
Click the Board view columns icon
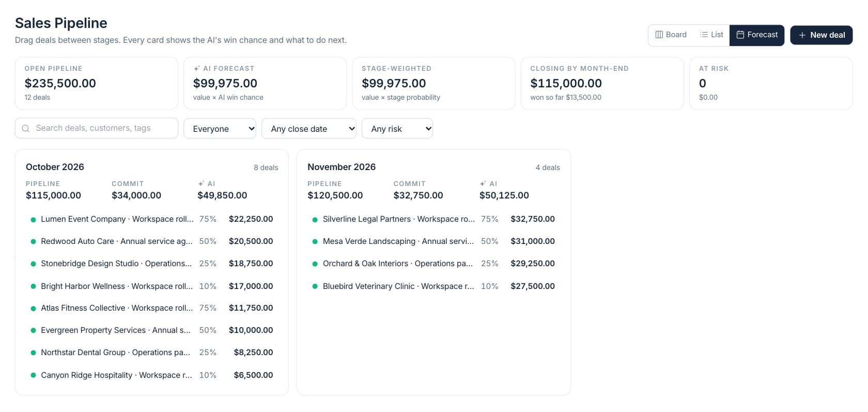659,35
